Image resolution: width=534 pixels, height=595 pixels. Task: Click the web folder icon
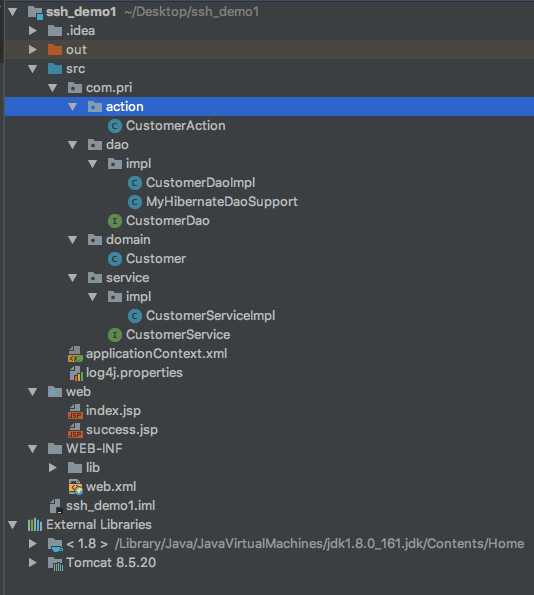pos(55,392)
